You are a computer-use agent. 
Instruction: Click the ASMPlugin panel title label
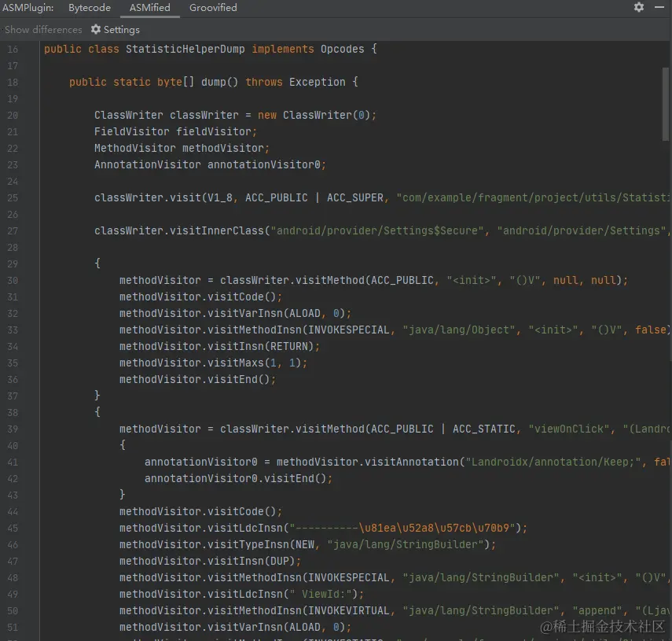point(28,7)
